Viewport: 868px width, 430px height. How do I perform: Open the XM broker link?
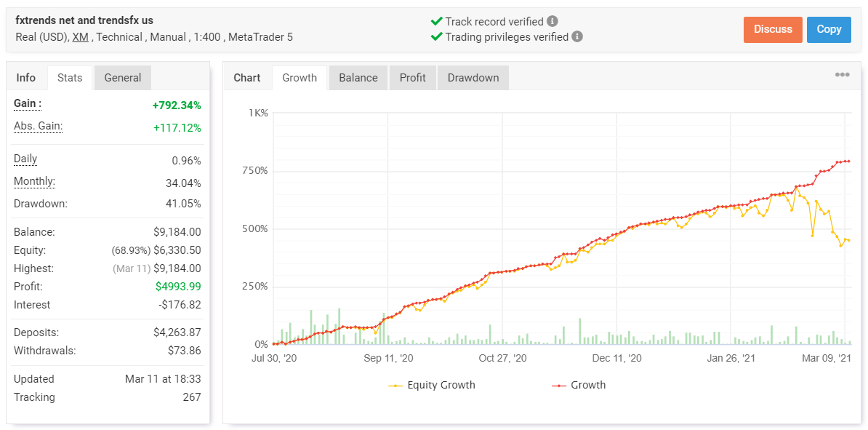pyautogui.click(x=80, y=36)
